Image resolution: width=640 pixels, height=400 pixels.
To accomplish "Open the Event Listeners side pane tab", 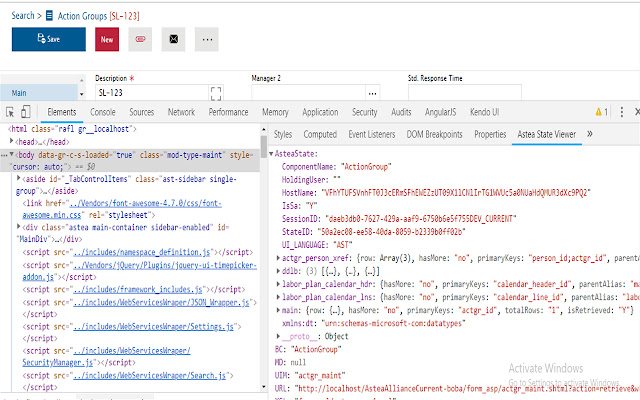I will (x=372, y=134).
